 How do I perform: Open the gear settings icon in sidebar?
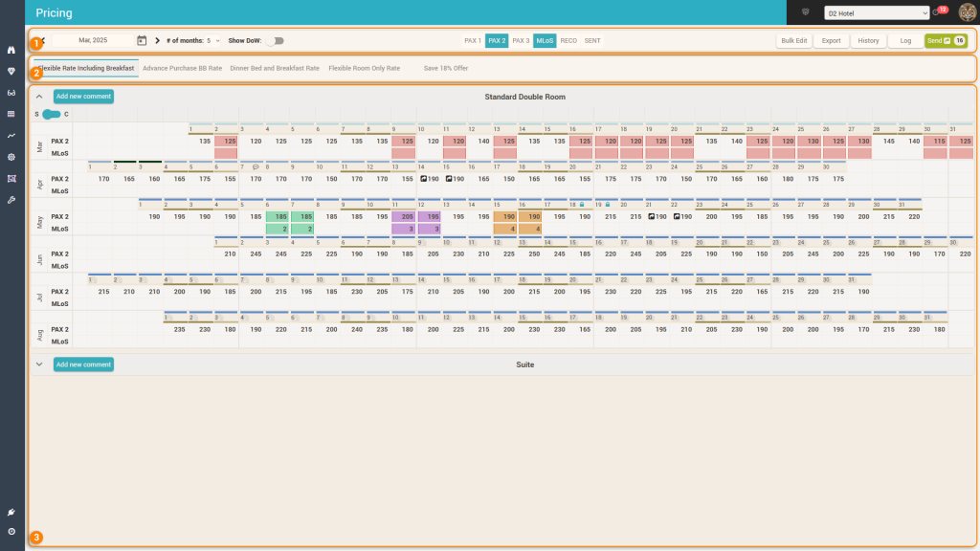(x=11, y=158)
